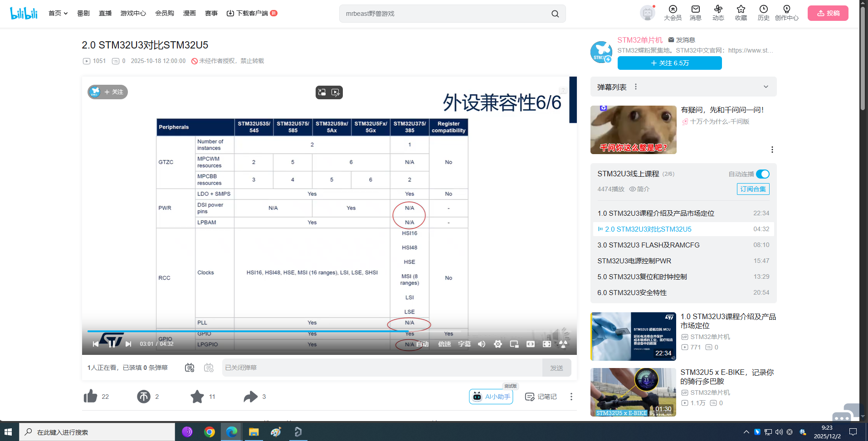Screen dimensions: 868x441
Task: Open danmaku settings icon beside toggle
Action: point(209,368)
